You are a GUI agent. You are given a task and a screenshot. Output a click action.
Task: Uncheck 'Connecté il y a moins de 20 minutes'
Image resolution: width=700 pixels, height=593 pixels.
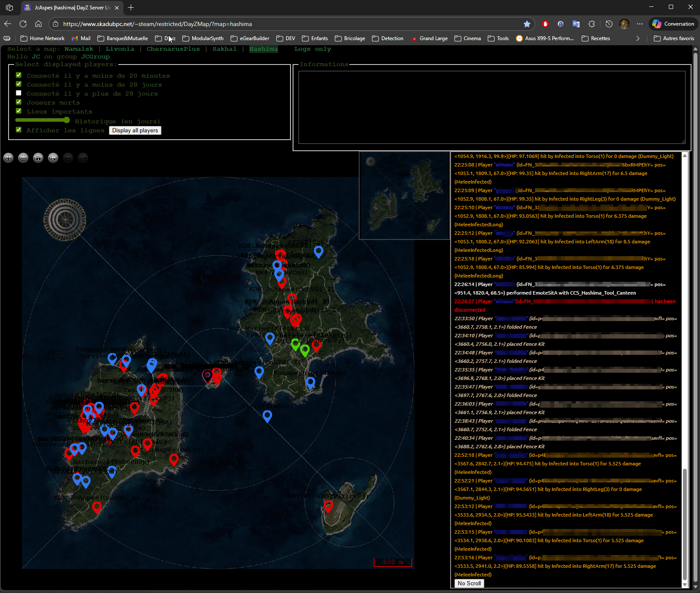(x=19, y=75)
